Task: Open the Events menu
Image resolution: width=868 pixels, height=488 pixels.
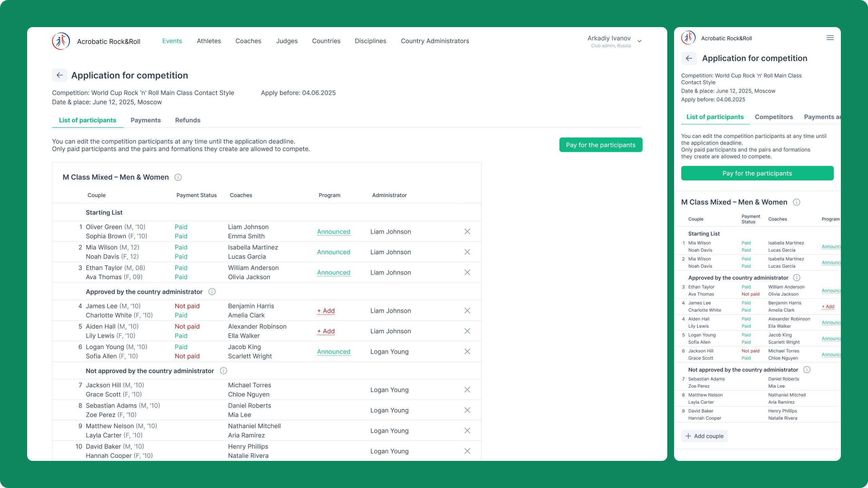Action: coord(172,41)
